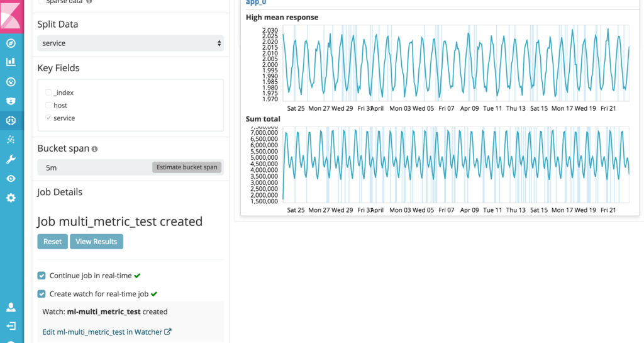Open Timelion mask icon in sidebar

11,101
